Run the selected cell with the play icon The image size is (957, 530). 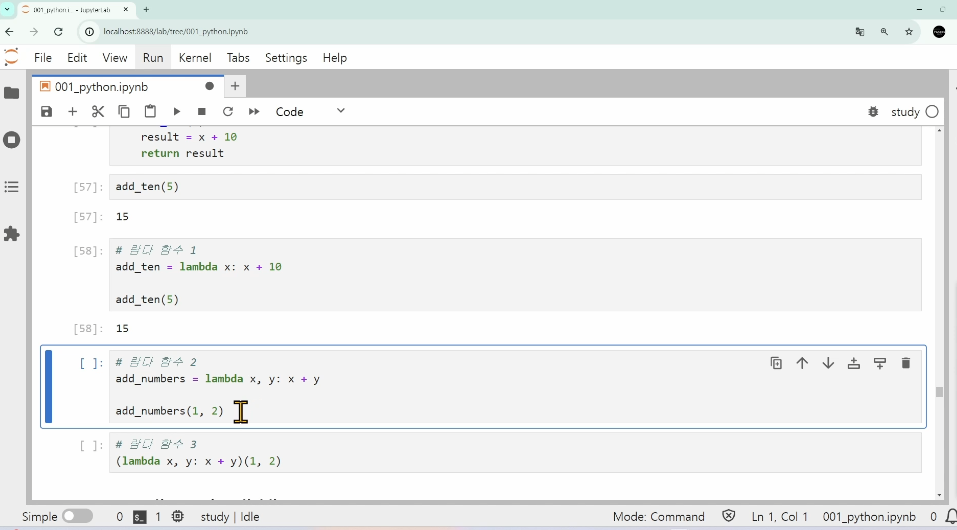point(176,112)
